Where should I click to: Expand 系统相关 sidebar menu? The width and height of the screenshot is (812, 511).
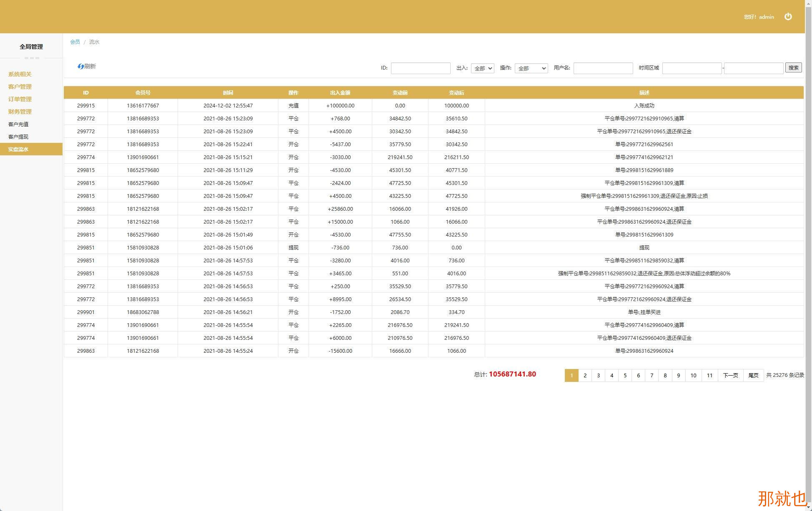click(x=20, y=74)
